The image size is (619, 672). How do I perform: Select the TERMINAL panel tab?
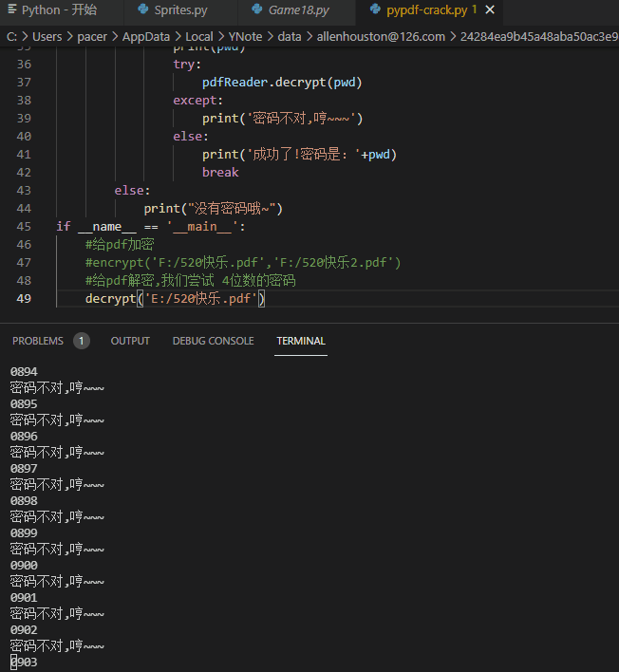(301, 341)
